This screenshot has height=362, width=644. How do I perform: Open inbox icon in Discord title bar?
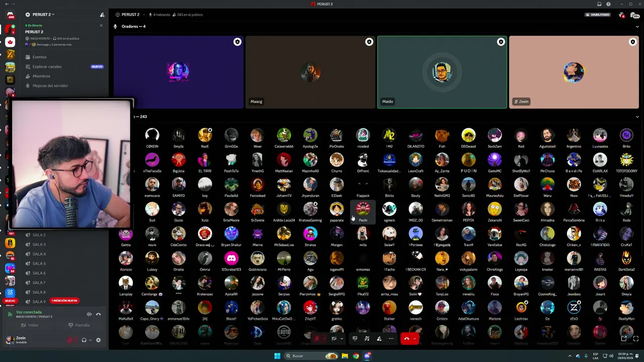[x=599, y=4]
